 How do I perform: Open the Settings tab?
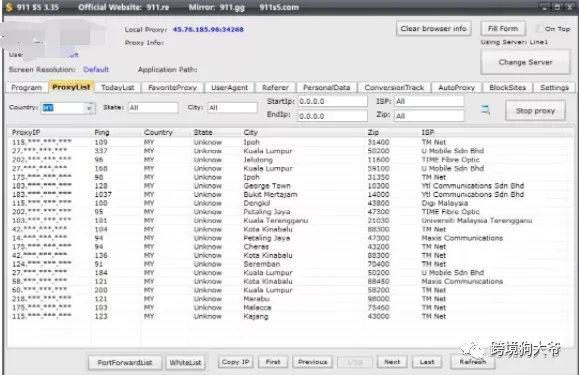(x=554, y=87)
